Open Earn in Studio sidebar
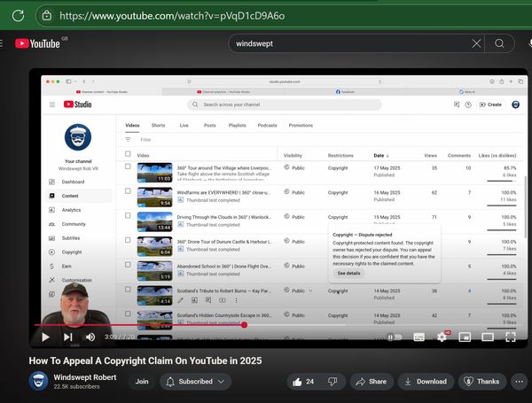The width and height of the screenshot is (532, 403). [66, 266]
